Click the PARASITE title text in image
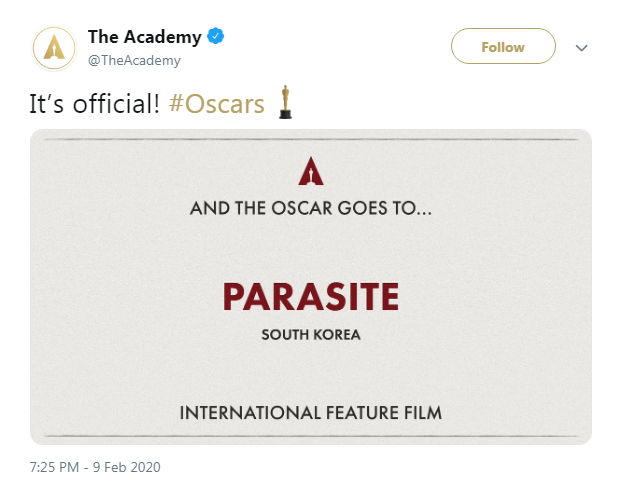Image resolution: width=621 pixels, height=482 pixels. tap(311, 297)
